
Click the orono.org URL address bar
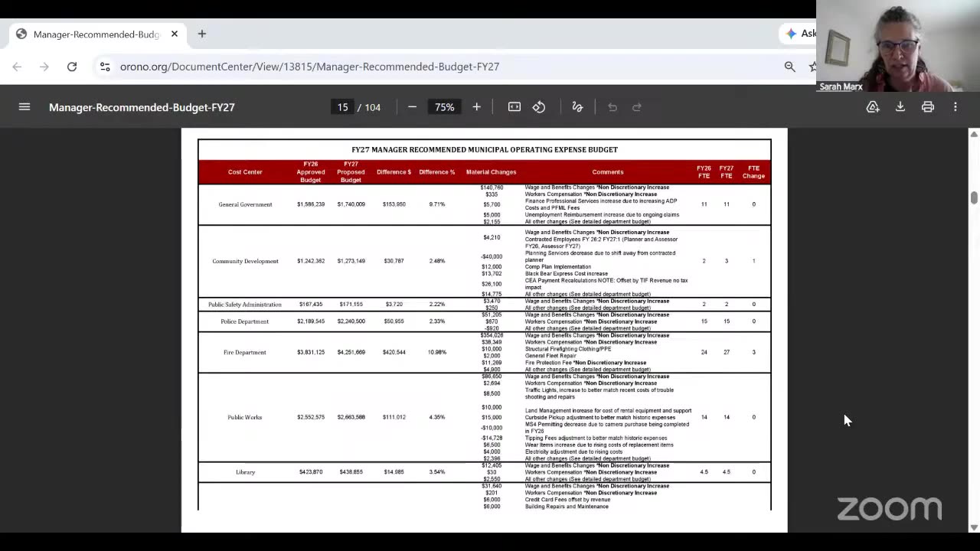pos(309,67)
